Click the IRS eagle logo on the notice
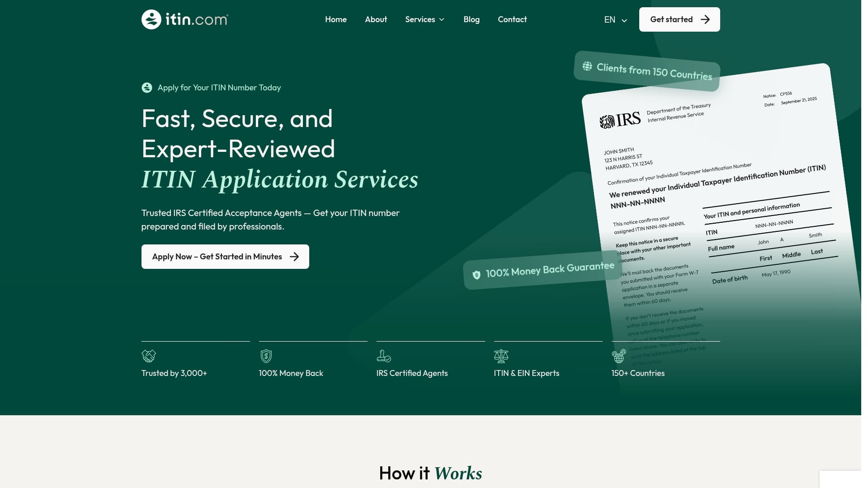The height and width of the screenshot is (488, 868). tap(607, 122)
